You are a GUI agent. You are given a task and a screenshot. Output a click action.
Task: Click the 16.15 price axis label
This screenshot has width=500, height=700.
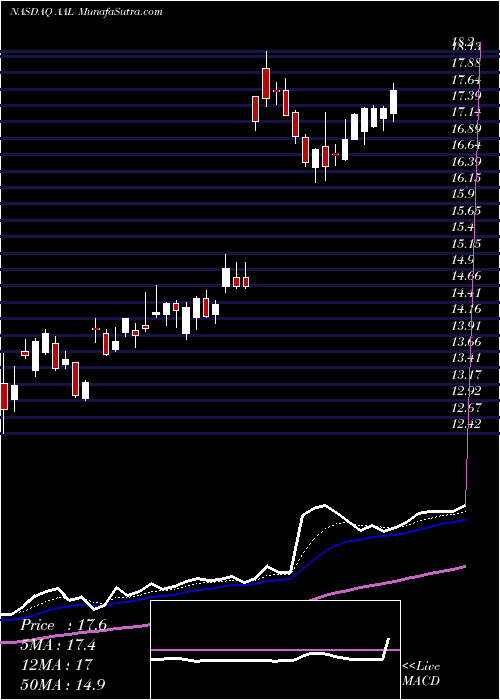coord(466,178)
